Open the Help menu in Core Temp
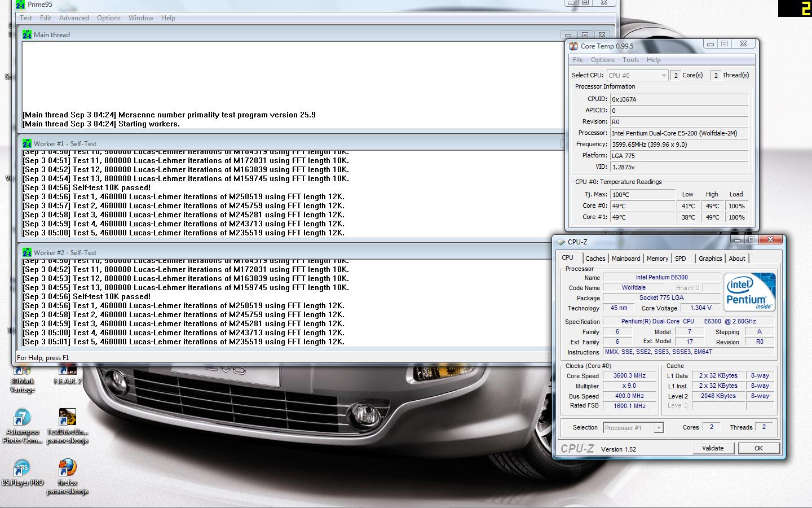 coord(654,60)
